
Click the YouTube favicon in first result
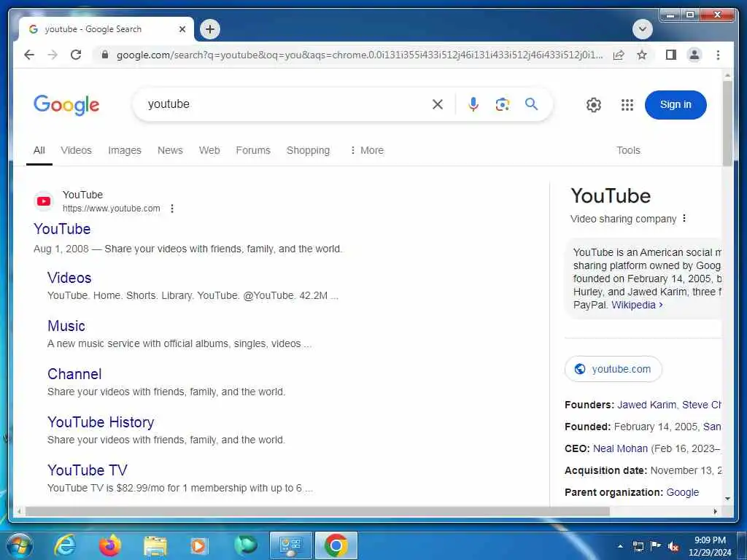44,201
